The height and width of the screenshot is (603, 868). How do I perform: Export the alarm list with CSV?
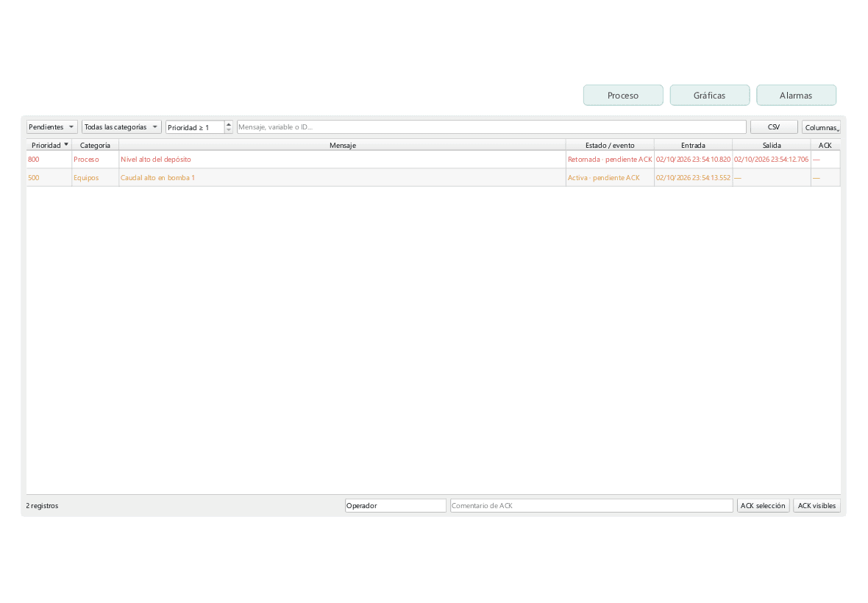[774, 127]
